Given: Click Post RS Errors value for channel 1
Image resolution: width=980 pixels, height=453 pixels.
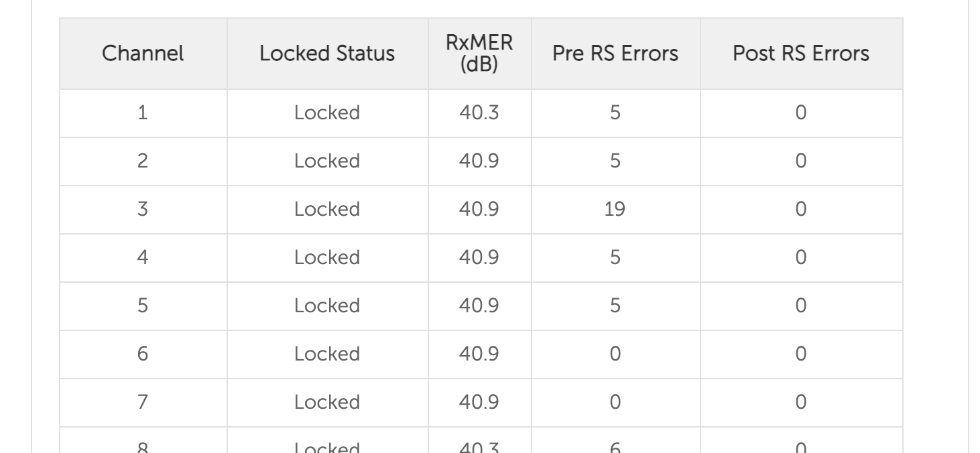Looking at the screenshot, I should tap(801, 113).
